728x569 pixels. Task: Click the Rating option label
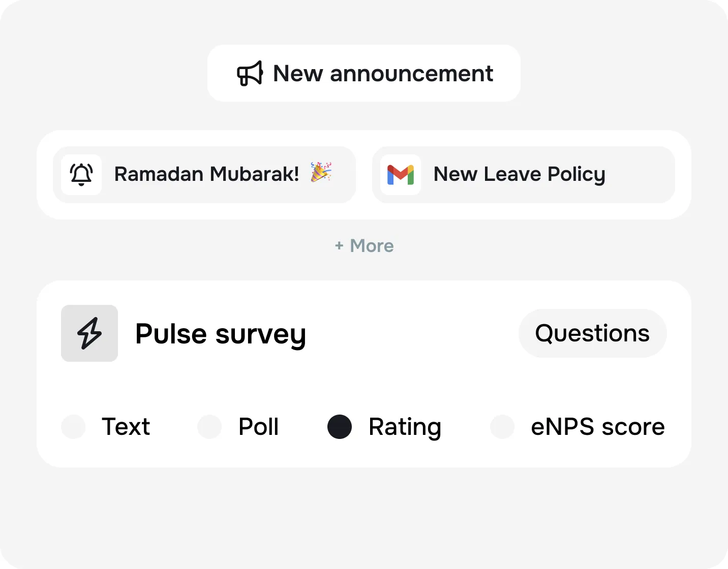(x=405, y=427)
